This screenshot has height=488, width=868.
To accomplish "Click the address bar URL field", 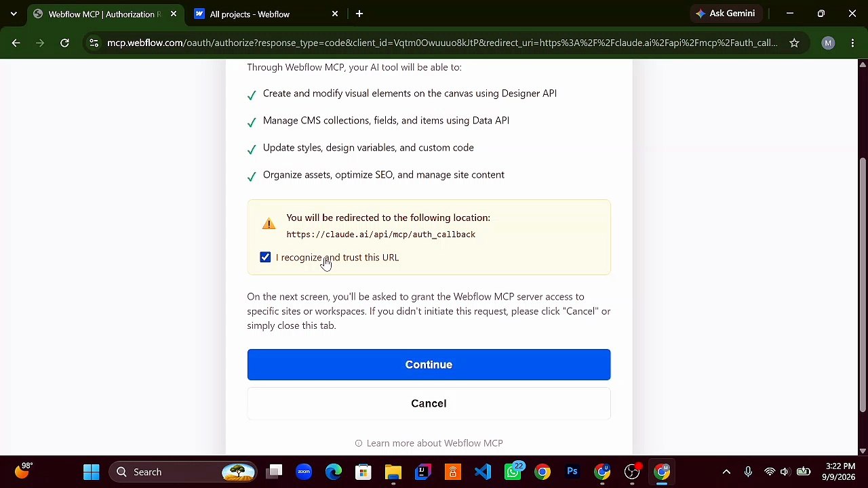I will [442, 43].
